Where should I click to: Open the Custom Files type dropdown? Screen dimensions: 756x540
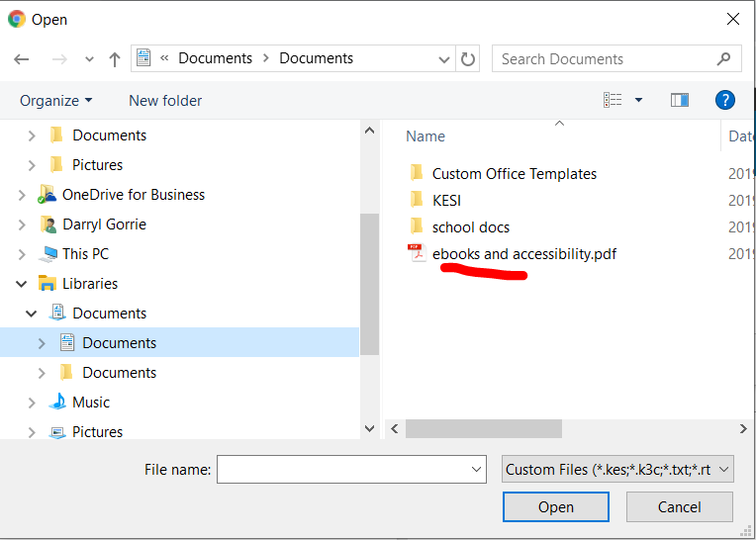617,469
